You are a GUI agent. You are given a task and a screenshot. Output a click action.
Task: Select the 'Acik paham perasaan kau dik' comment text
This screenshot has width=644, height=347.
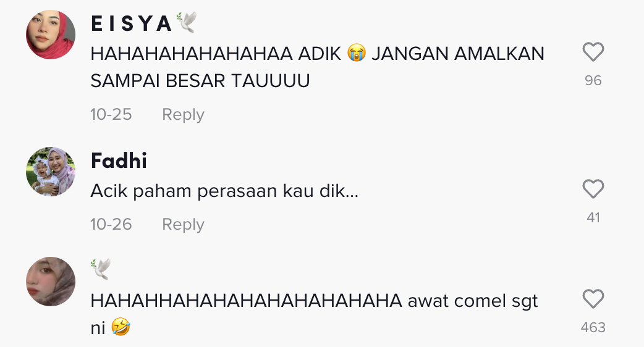click(224, 191)
